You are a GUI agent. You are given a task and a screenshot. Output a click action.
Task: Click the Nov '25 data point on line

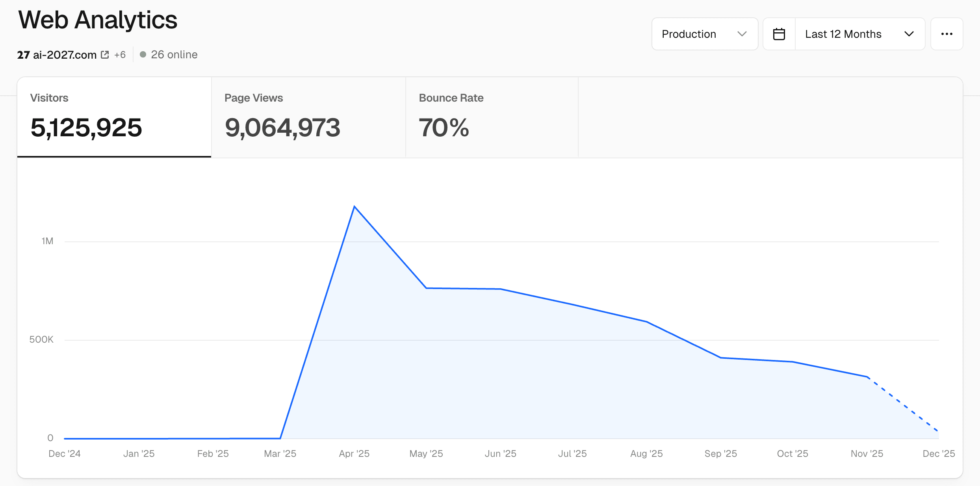[867, 377]
